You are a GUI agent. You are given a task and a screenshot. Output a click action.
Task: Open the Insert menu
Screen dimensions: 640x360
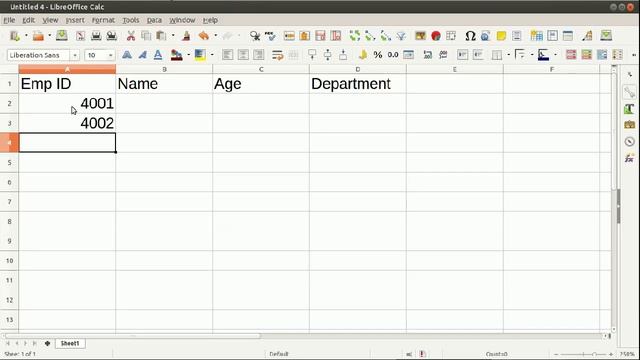point(75,20)
